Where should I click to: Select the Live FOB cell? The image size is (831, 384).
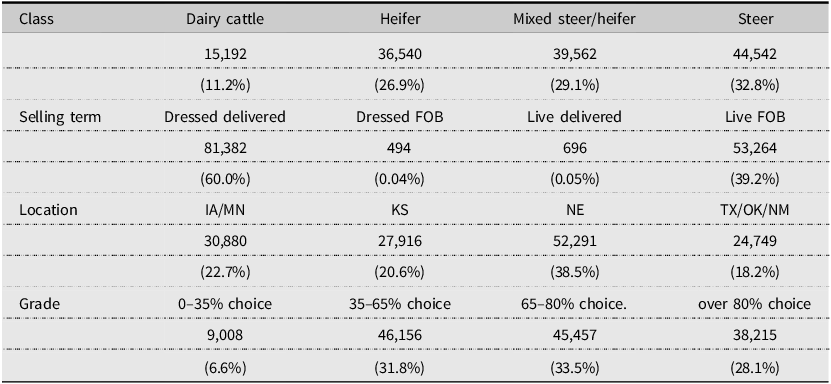click(755, 117)
